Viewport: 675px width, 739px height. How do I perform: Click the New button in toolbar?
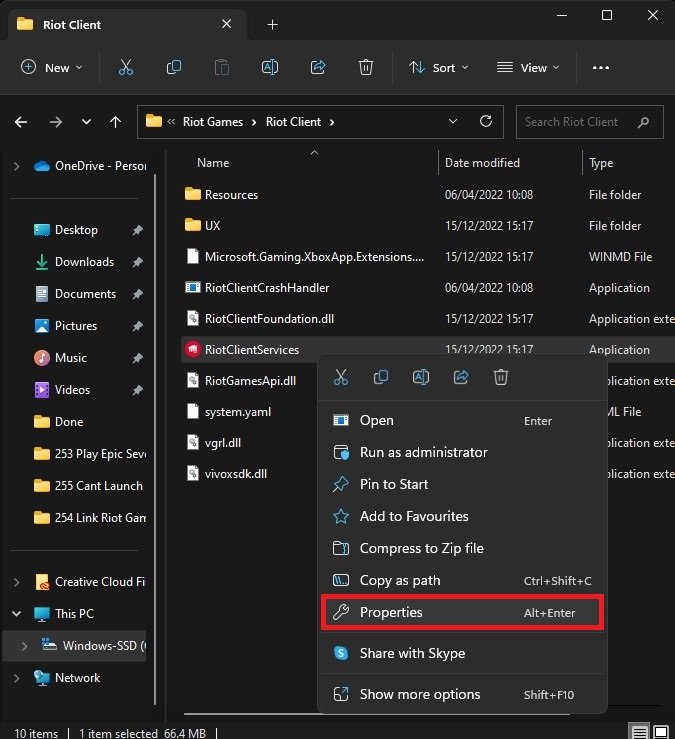pos(51,67)
